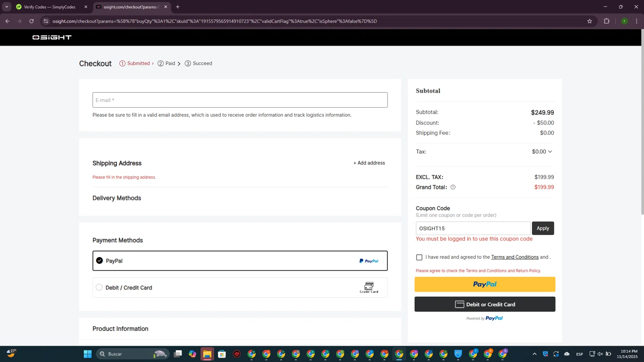Image resolution: width=644 pixels, height=362 pixels.
Task: Click the E-mail input field
Action: pos(240,100)
